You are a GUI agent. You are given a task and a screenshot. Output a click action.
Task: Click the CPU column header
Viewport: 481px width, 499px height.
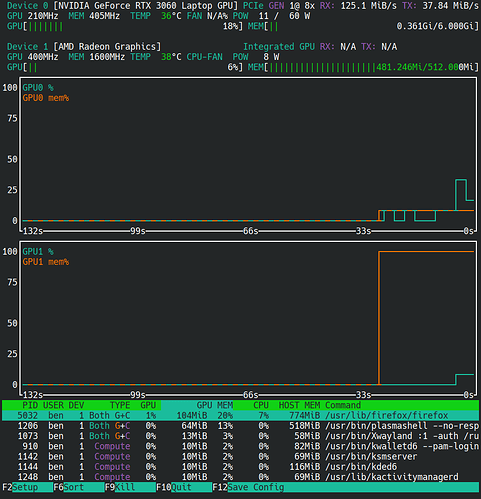[x=261, y=405]
